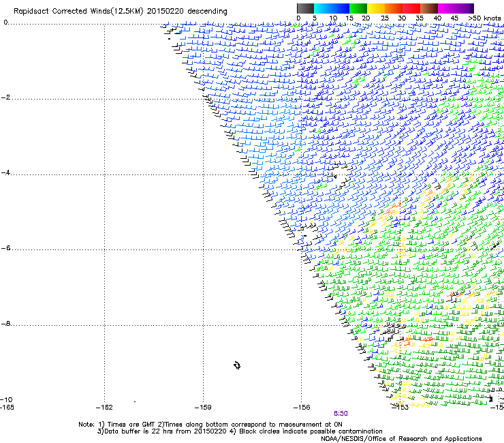Click the brown 35-40 knots legend swatch
The height and width of the screenshot is (443, 504).
[x=429, y=8]
